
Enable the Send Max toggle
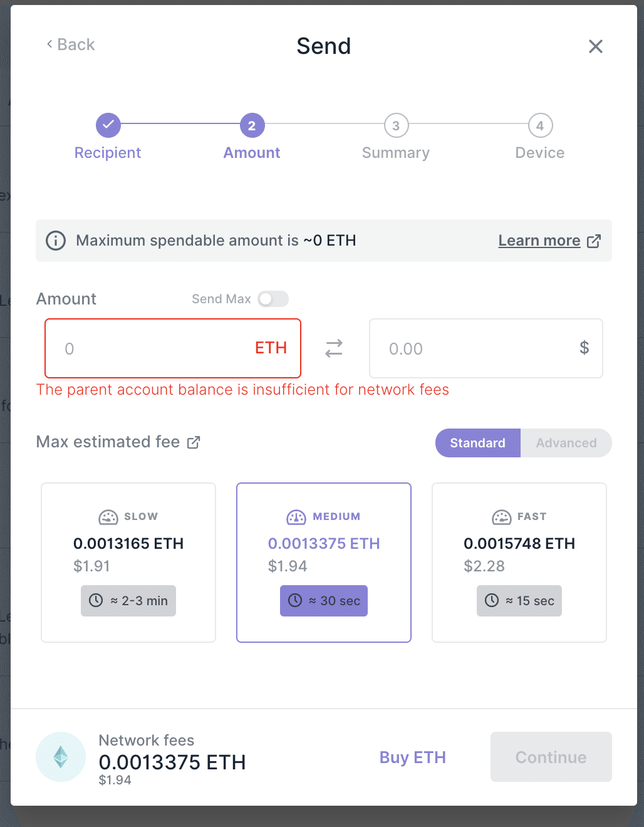click(x=273, y=299)
